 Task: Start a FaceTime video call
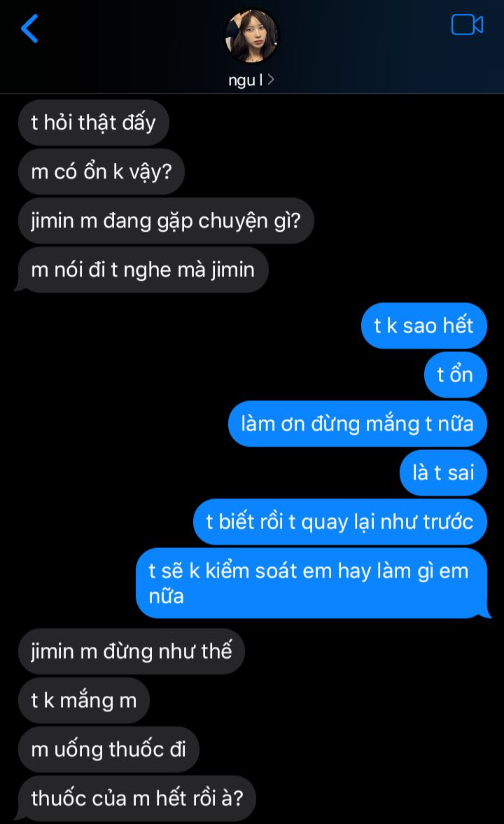click(467, 25)
